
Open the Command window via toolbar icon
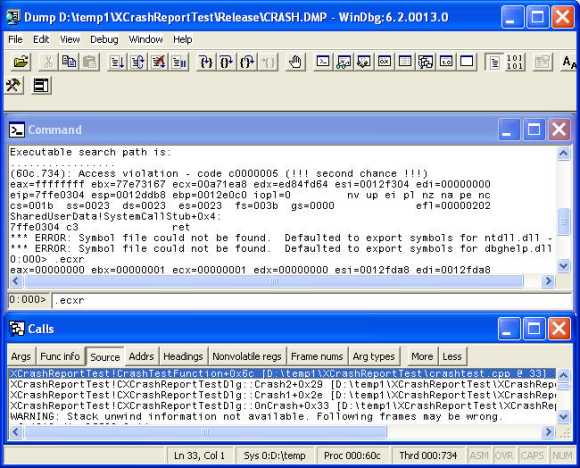tap(323, 61)
